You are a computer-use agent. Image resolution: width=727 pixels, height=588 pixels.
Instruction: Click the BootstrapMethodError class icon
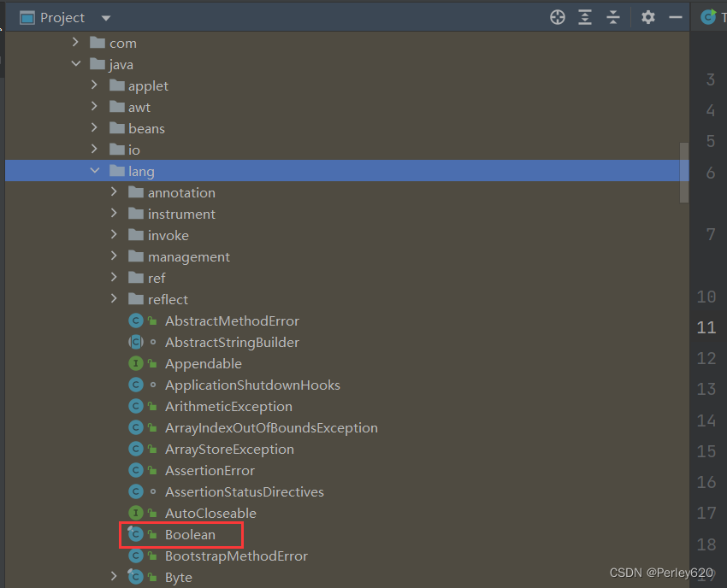[x=135, y=556]
